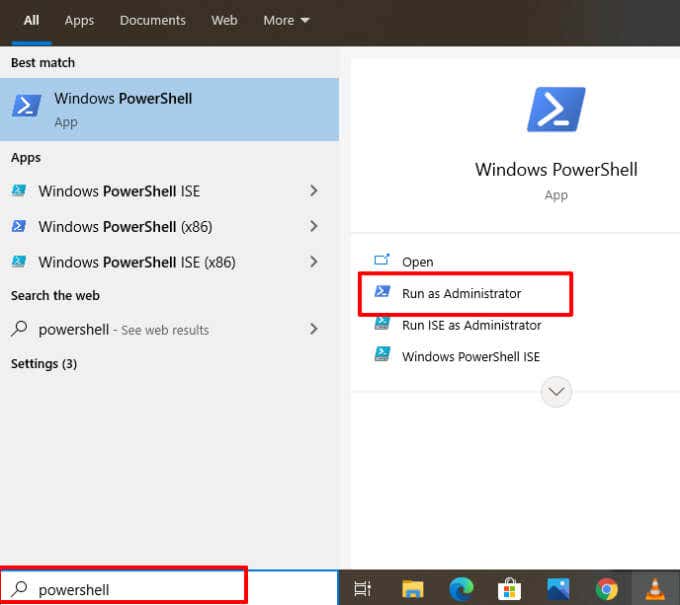The image size is (680, 605).
Task: Open the Documents search tab
Action: 153,20
